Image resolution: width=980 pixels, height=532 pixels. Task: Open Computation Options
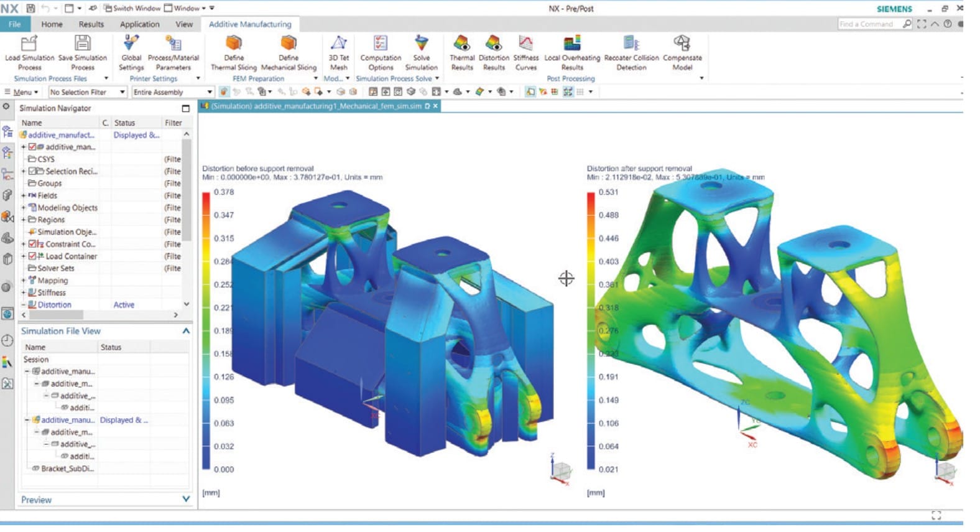tap(381, 53)
